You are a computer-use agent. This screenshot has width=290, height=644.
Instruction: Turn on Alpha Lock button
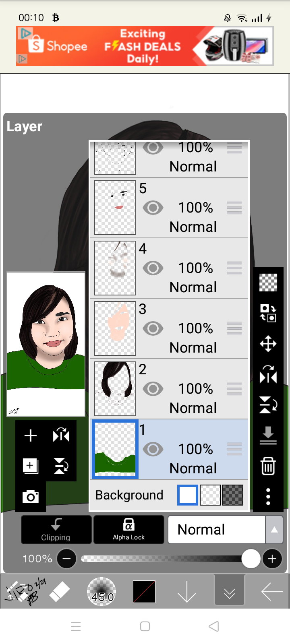pyautogui.click(x=128, y=530)
